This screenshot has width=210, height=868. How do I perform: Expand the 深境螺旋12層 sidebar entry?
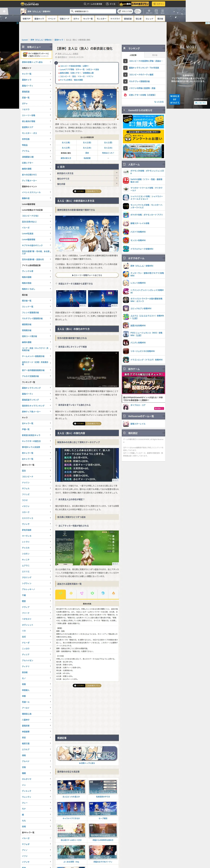click(x=36, y=157)
